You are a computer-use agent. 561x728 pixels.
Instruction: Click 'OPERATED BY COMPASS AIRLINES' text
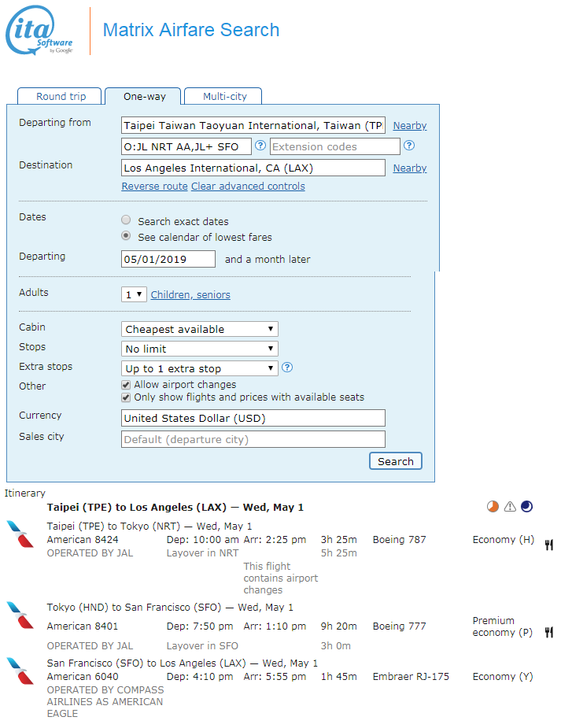coord(105,701)
